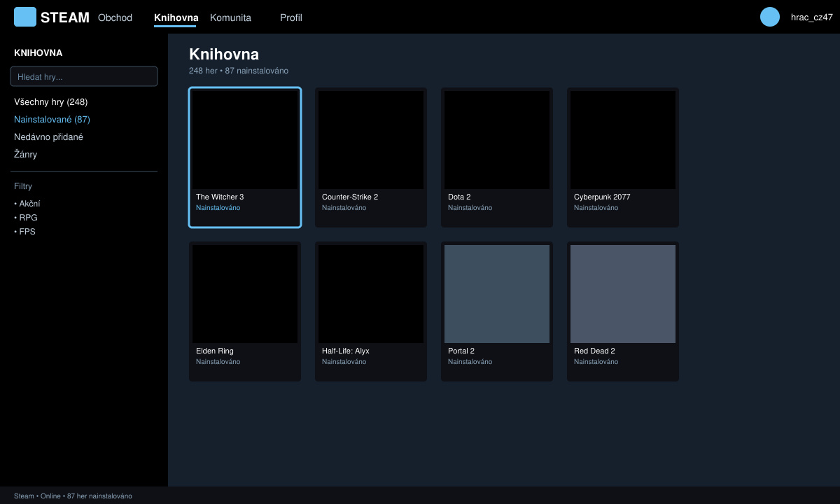Click the Filtry label
The image size is (840, 504).
coord(23,186)
